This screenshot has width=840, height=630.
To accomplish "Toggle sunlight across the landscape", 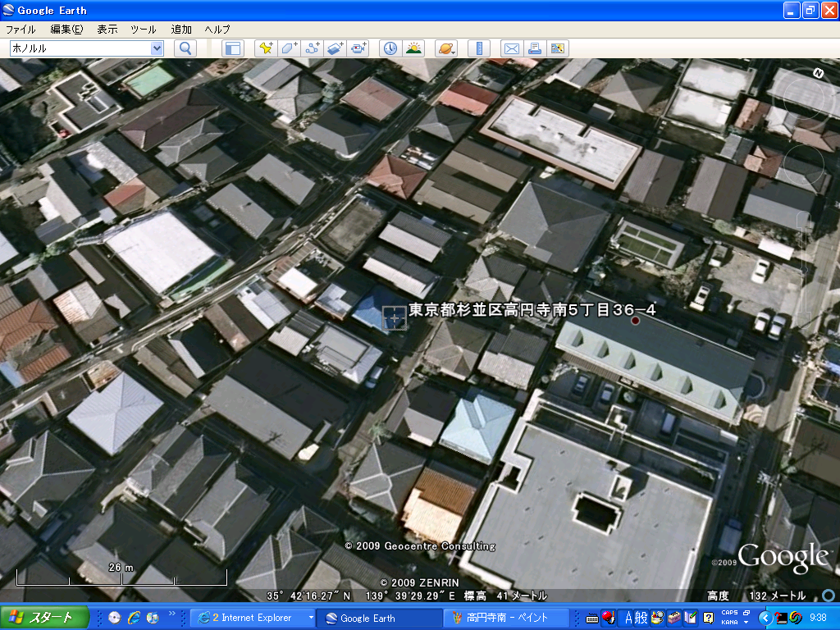I will tap(413, 48).
